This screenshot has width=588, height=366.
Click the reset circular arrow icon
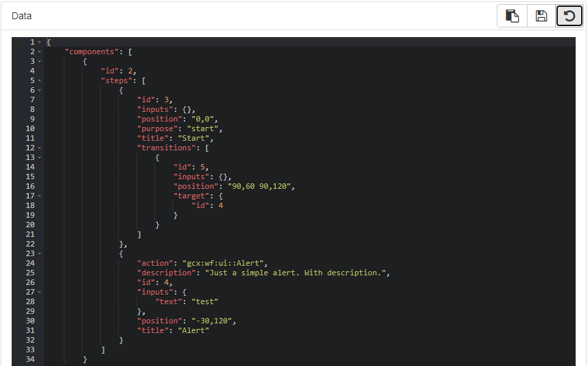pos(569,16)
